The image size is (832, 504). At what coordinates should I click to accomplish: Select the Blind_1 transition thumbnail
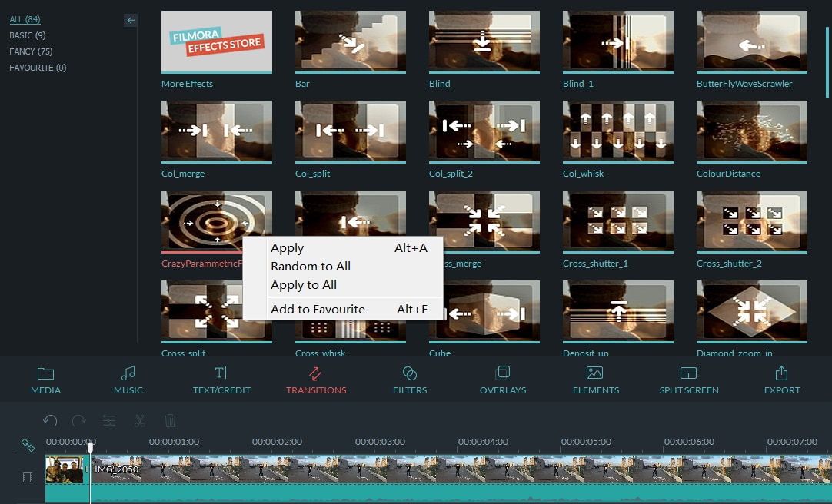pyautogui.click(x=617, y=41)
